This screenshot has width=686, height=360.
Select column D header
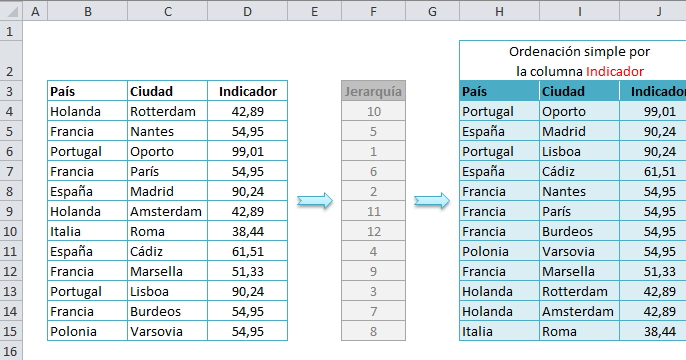(x=248, y=11)
